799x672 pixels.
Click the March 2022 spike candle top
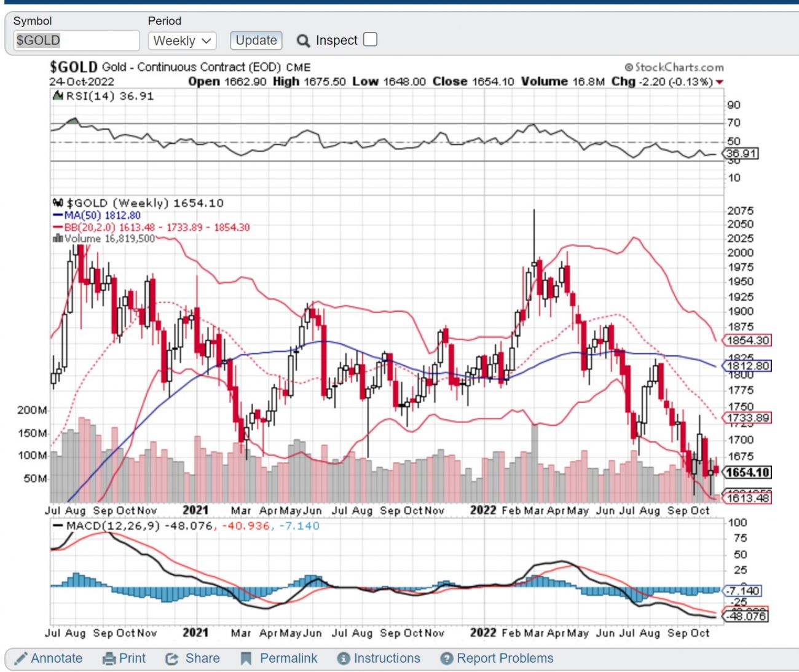pos(534,211)
